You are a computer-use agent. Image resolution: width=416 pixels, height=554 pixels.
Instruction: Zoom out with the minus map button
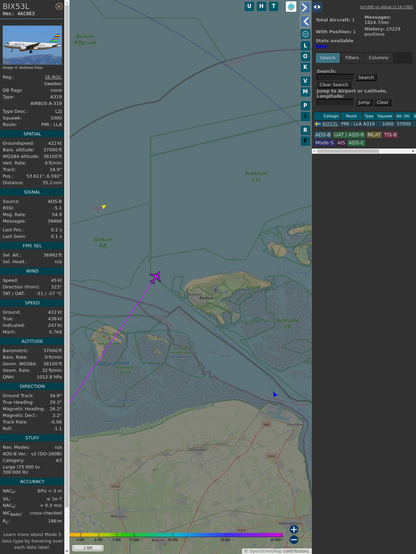294,540
